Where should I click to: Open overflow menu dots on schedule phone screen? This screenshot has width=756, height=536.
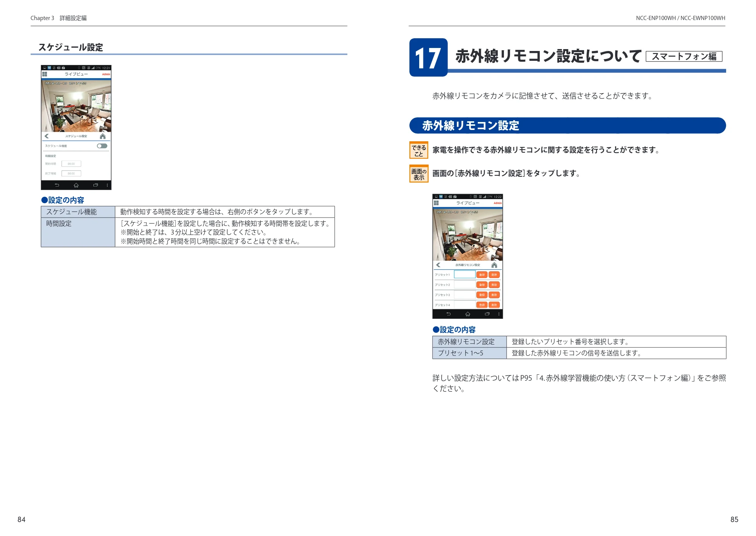point(107,185)
